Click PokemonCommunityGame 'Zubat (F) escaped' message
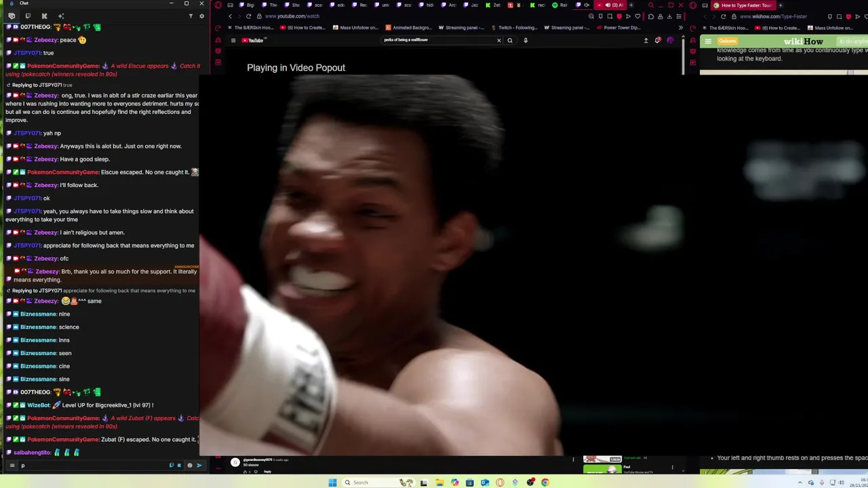868x488 pixels. [102, 440]
